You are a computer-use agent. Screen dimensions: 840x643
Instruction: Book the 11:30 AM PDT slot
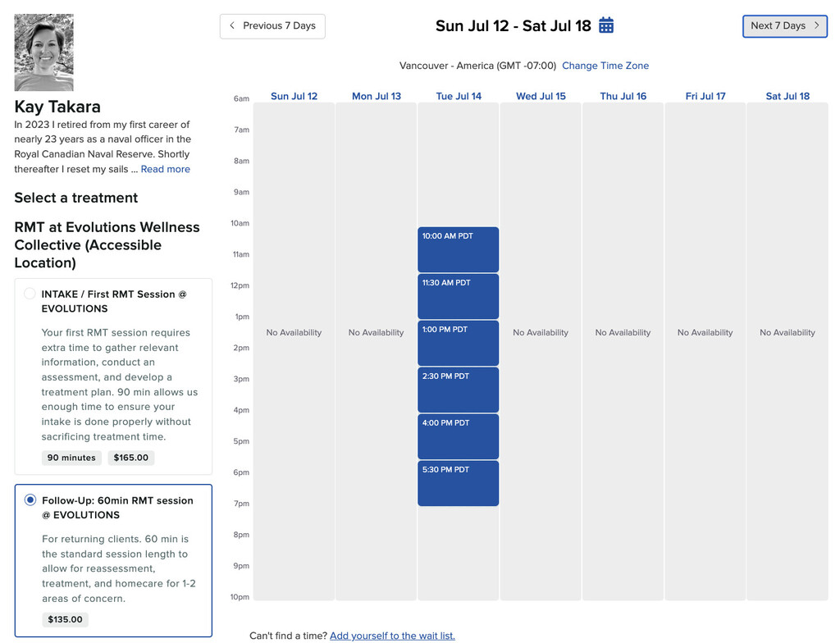458,296
